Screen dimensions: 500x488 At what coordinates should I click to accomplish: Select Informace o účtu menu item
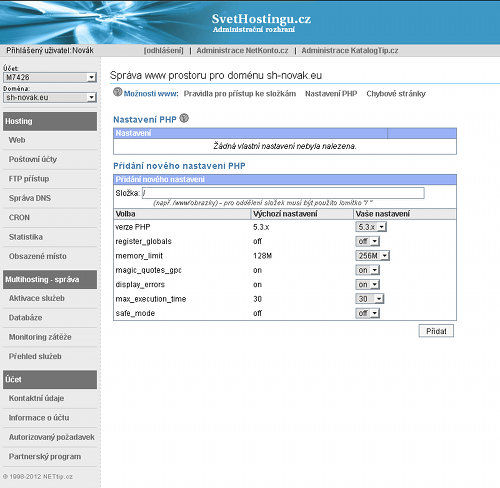[x=39, y=418]
